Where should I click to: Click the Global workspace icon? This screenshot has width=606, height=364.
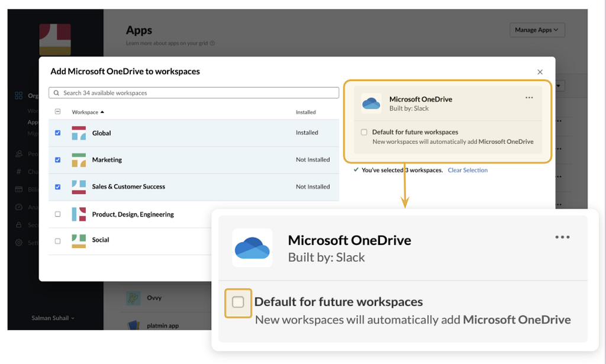tap(79, 133)
